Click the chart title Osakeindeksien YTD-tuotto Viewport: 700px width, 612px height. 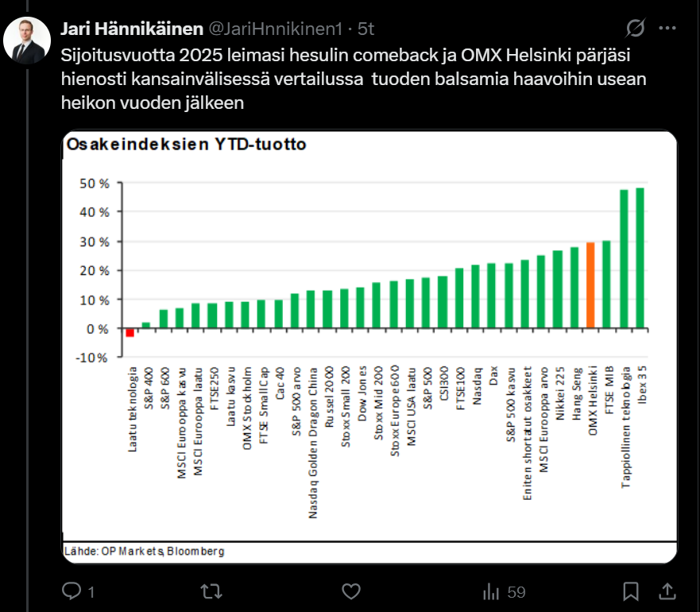click(x=187, y=145)
